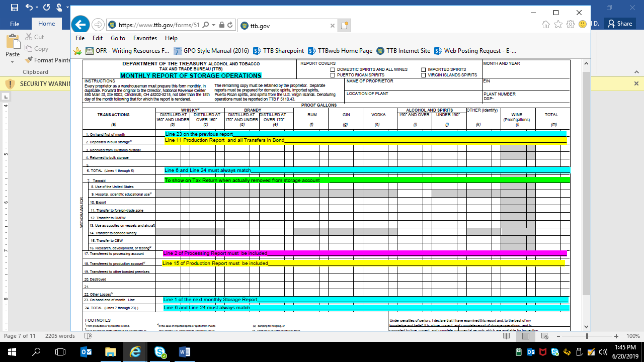This screenshot has height=362, width=644.
Task: Refresh the ttb.gov page
Action: [x=230, y=25]
